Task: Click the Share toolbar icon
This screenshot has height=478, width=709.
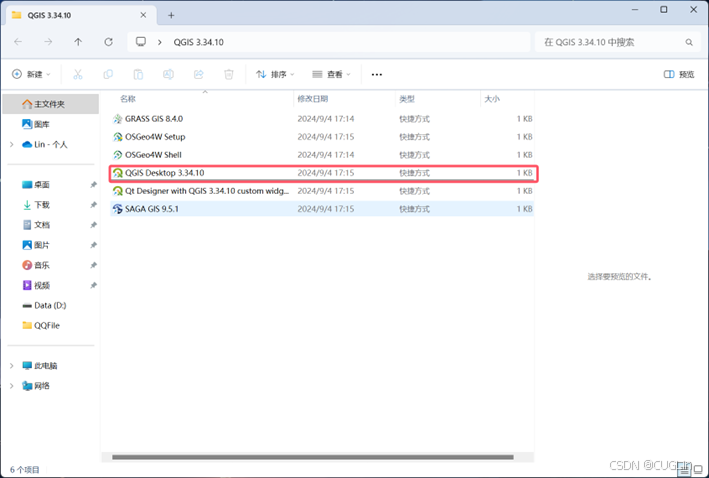Action: (199, 74)
